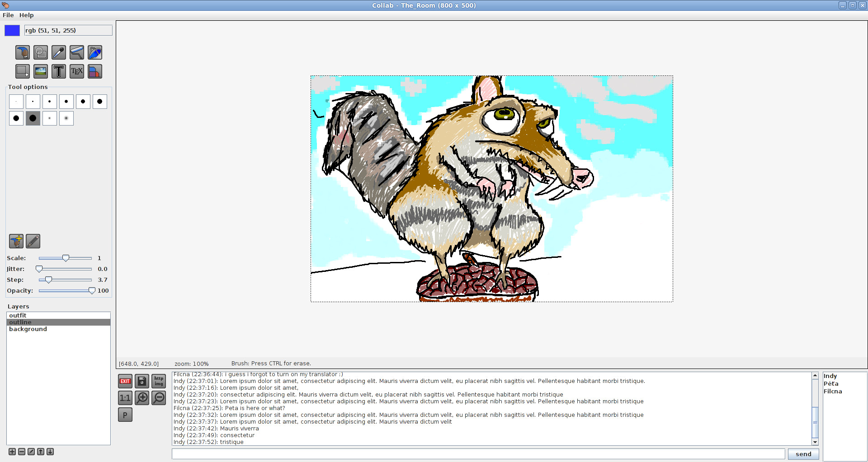Choose the second smallest brush tip preset
The height and width of the screenshot is (462, 868).
pyautogui.click(x=33, y=102)
